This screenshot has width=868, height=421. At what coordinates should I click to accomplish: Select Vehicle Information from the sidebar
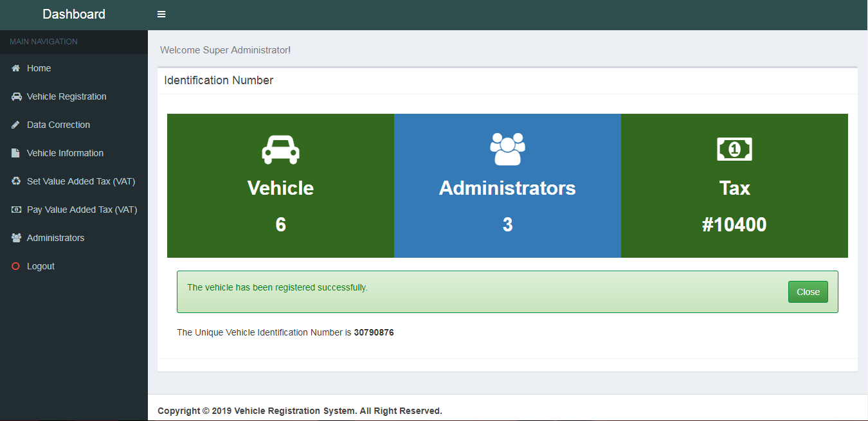[x=65, y=153]
